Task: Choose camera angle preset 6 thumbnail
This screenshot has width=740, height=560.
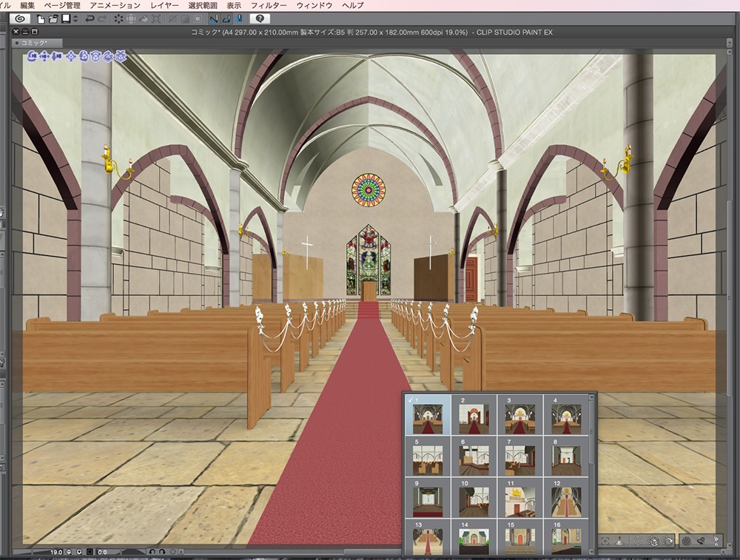Action: (x=474, y=456)
